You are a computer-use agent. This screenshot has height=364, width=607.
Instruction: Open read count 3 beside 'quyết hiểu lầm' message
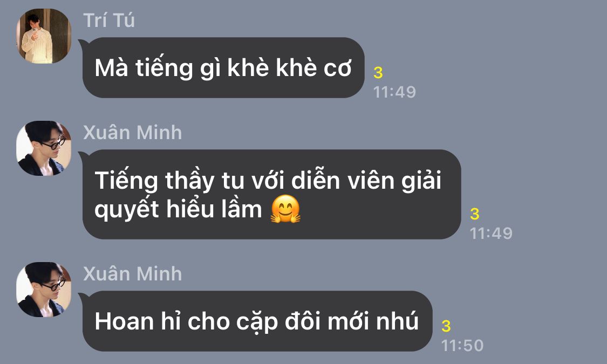tap(475, 214)
